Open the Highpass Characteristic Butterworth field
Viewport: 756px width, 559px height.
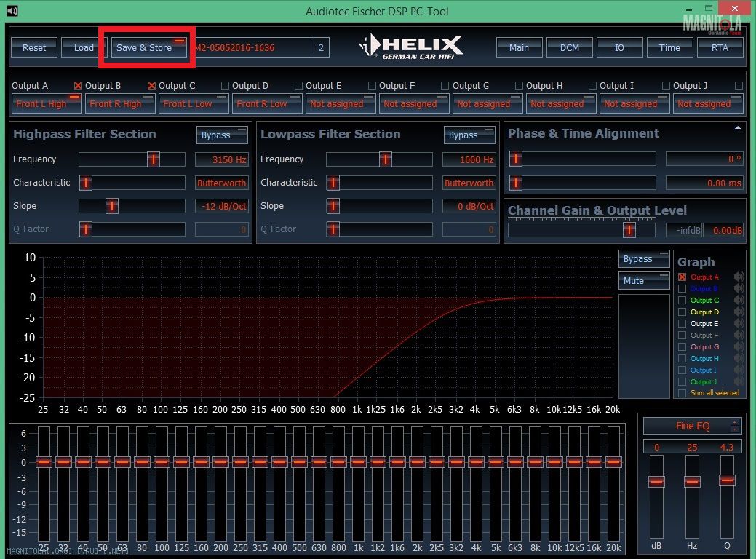pyautogui.click(x=222, y=183)
